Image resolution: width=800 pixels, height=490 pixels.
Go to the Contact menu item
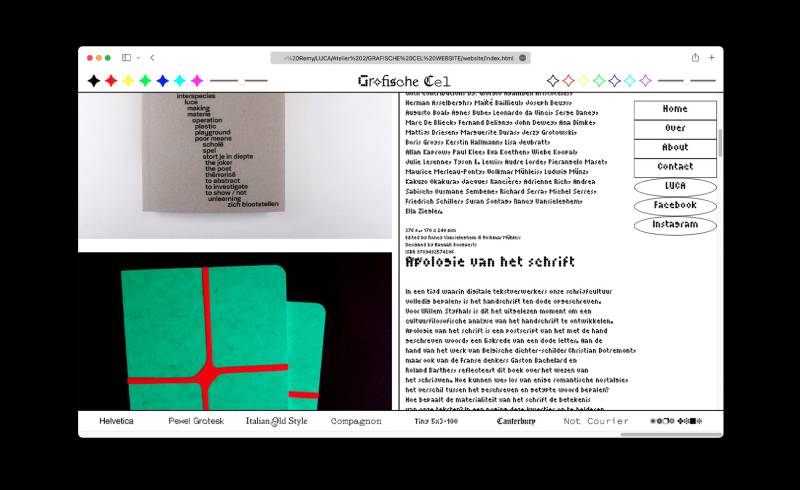click(x=675, y=167)
